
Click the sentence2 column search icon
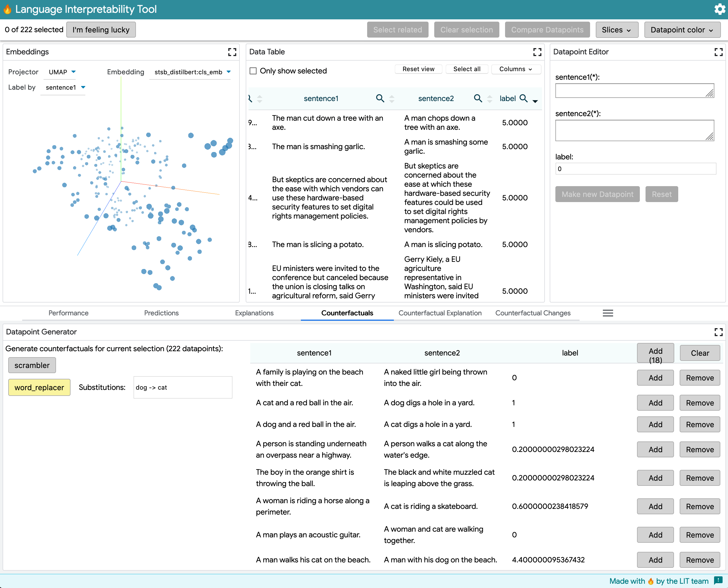(x=477, y=98)
